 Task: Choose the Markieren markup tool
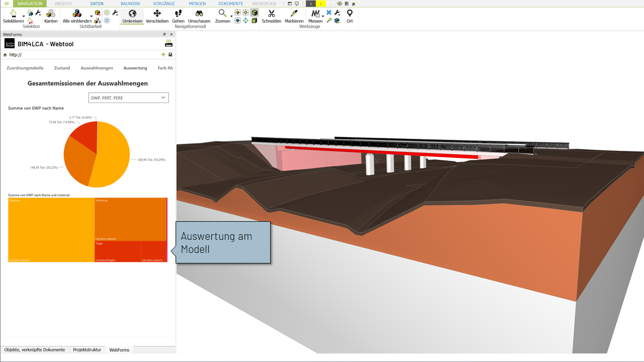pos(294,16)
